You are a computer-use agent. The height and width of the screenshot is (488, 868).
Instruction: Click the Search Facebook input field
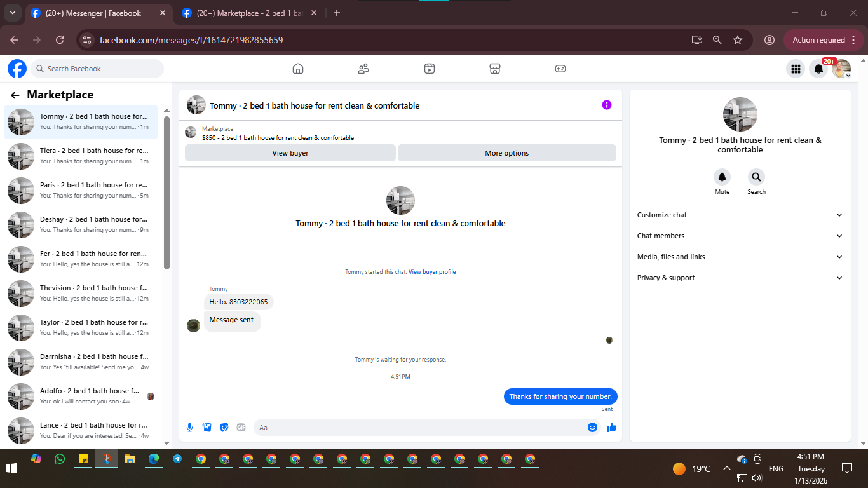tap(97, 69)
